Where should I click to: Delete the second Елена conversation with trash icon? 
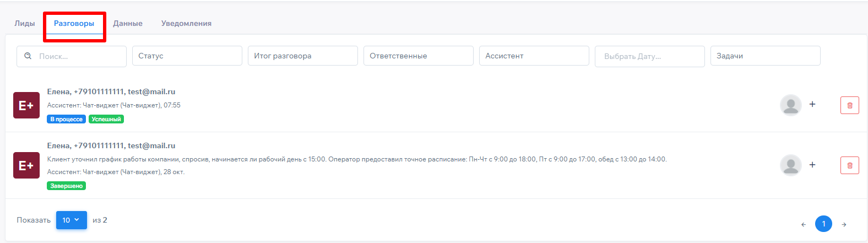pyautogui.click(x=849, y=165)
